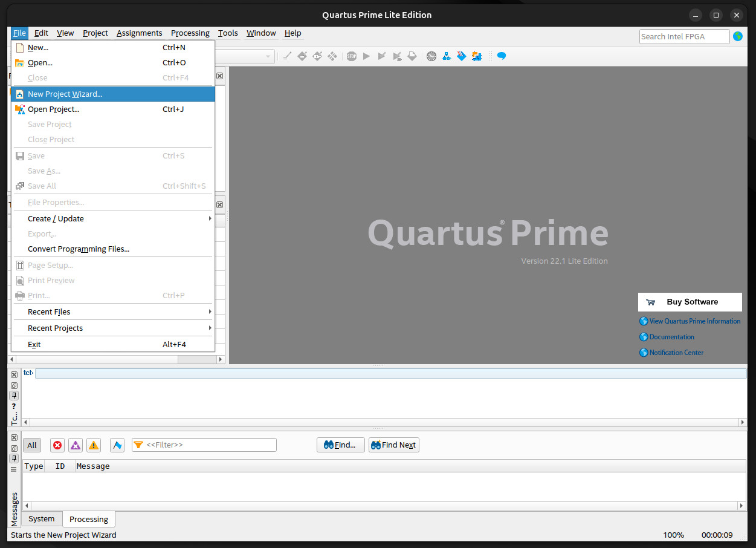This screenshot has height=548, width=756.
Task: Toggle the yellow warning message filter
Action: [x=94, y=445]
